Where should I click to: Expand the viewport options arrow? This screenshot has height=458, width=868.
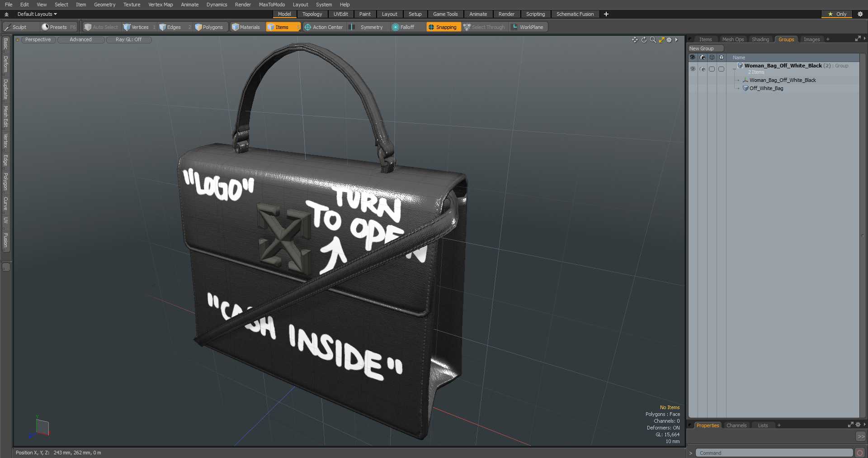point(677,40)
